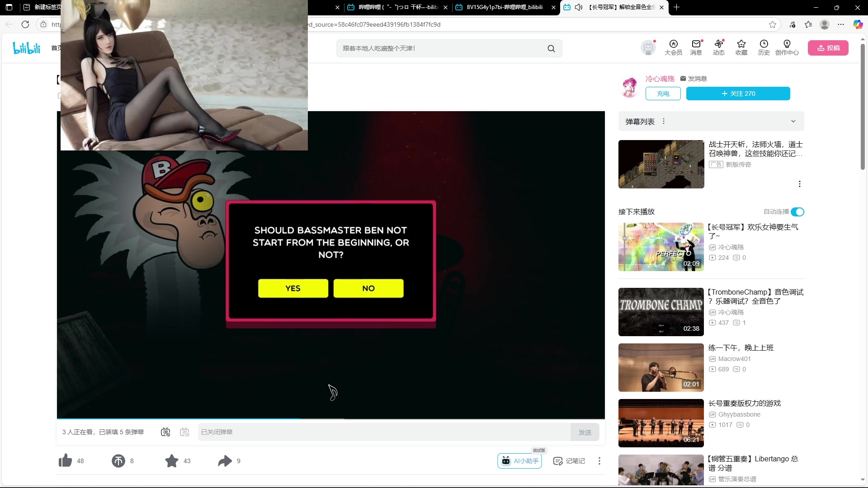The height and width of the screenshot is (488, 868).
Task: Click the 发送 send danmaku button
Action: tap(585, 432)
